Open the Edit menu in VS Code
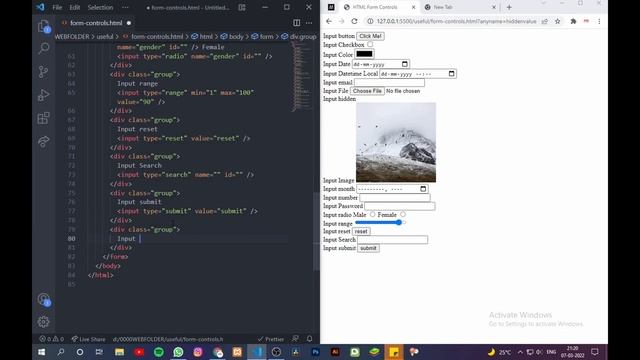This screenshot has height=360, width=640. (75, 7)
